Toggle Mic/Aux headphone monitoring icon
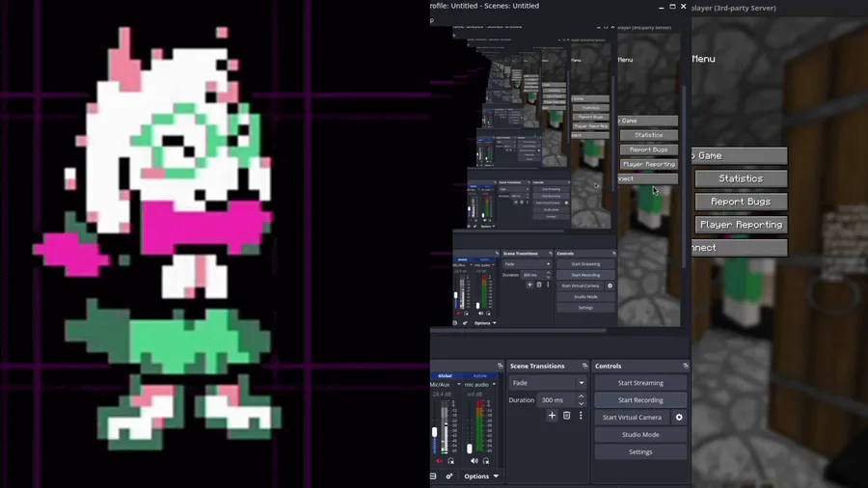 coord(451,460)
